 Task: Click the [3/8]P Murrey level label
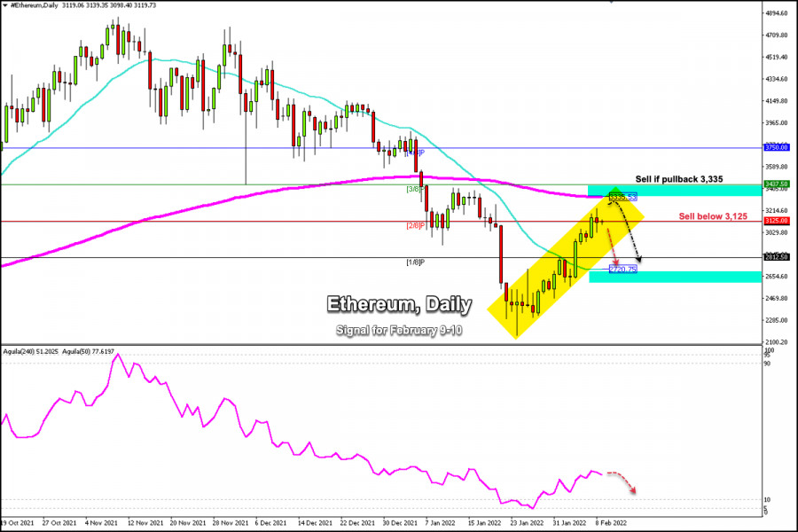point(415,189)
